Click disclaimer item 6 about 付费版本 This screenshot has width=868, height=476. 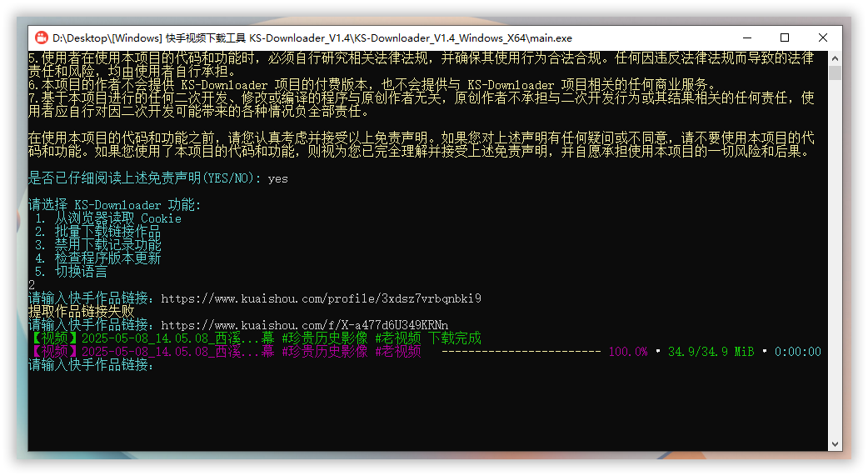(x=372, y=85)
